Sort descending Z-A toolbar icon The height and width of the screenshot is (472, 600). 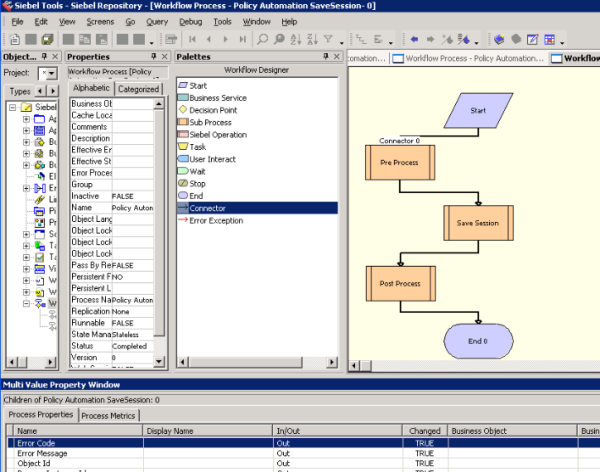(x=312, y=39)
